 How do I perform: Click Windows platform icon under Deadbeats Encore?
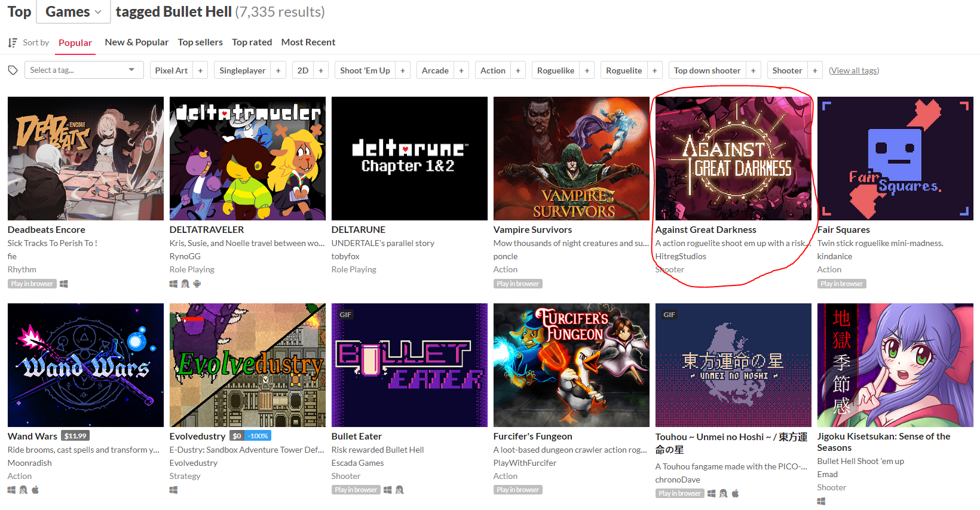click(64, 284)
